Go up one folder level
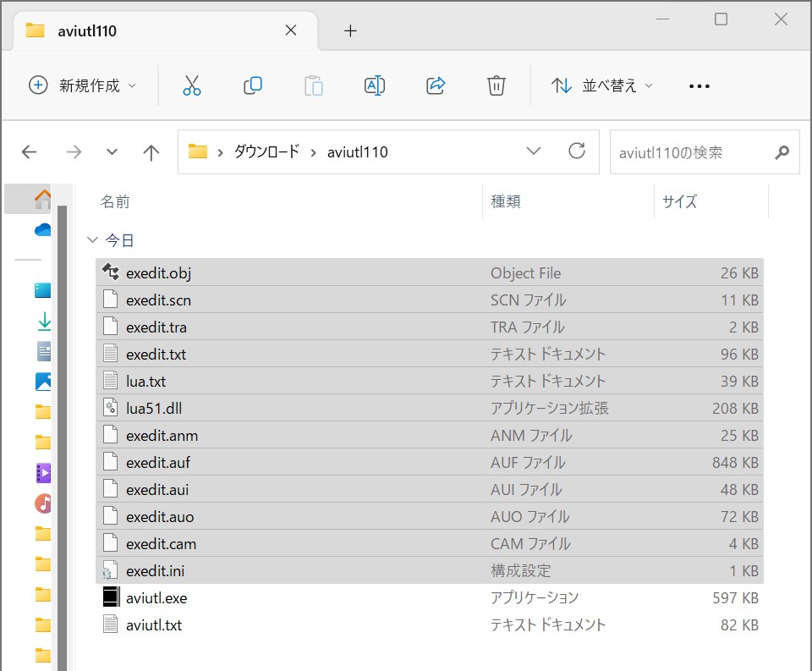Image resolution: width=812 pixels, height=671 pixels. [151, 152]
